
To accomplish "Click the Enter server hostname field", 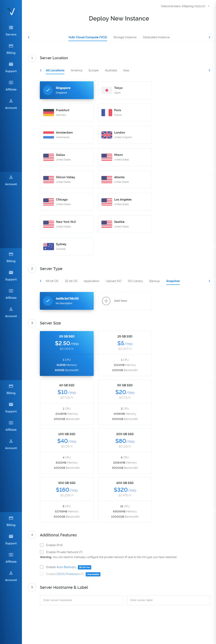I will [81, 600].
